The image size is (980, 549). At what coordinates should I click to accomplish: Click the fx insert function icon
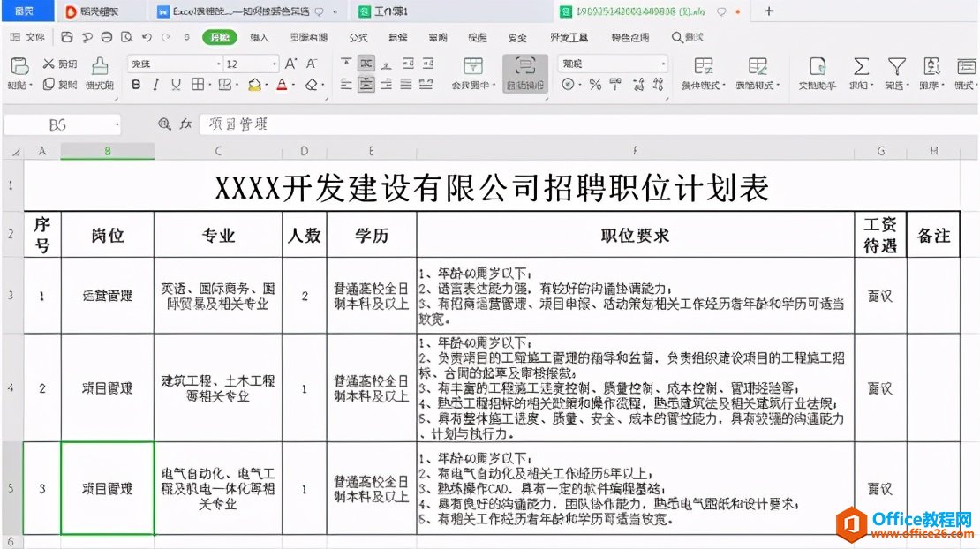[185, 124]
